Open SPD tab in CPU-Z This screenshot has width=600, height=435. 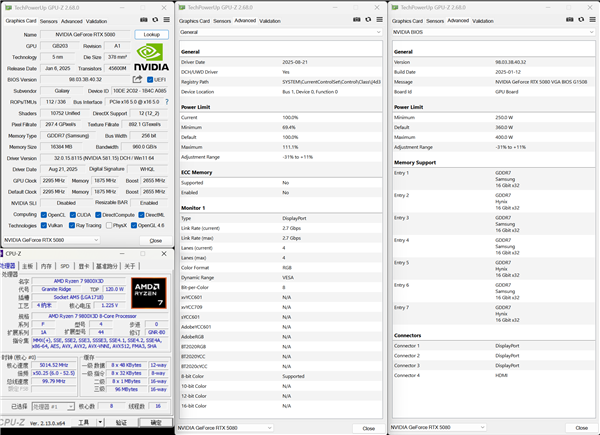[65, 266]
